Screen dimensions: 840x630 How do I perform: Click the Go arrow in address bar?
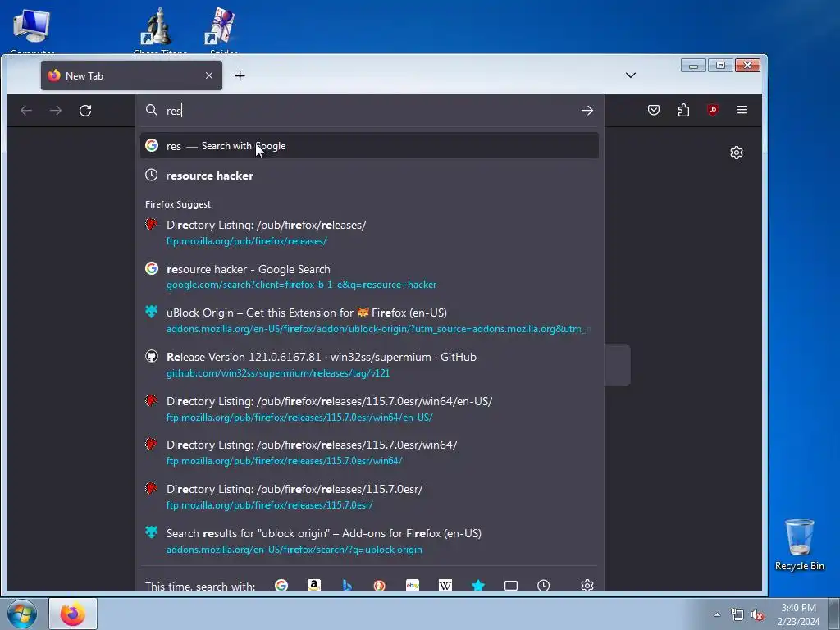coord(587,111)
